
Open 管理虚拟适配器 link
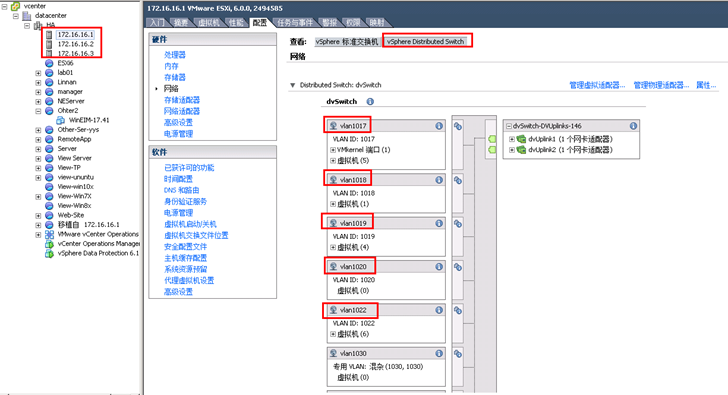tap(597, 85)
